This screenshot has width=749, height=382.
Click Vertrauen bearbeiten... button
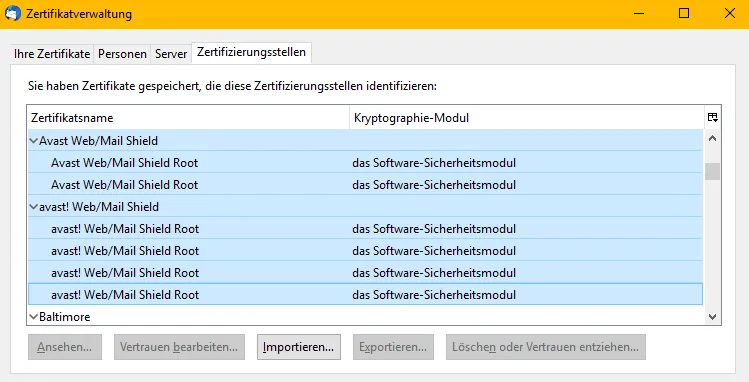179,347
